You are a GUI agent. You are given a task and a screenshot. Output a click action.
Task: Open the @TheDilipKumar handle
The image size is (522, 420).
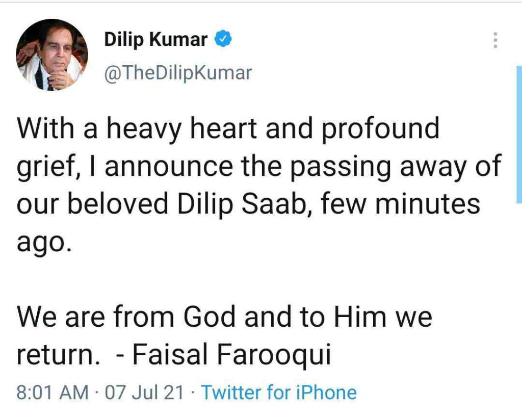click(x=178, y=73)
